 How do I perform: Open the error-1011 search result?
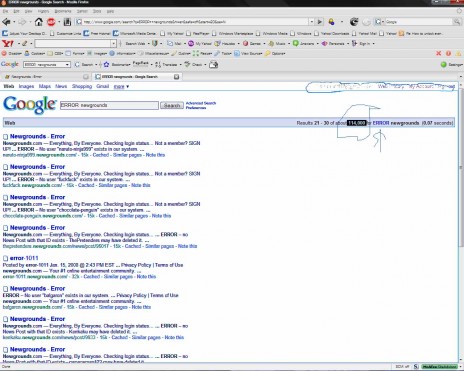click(24, 258)
